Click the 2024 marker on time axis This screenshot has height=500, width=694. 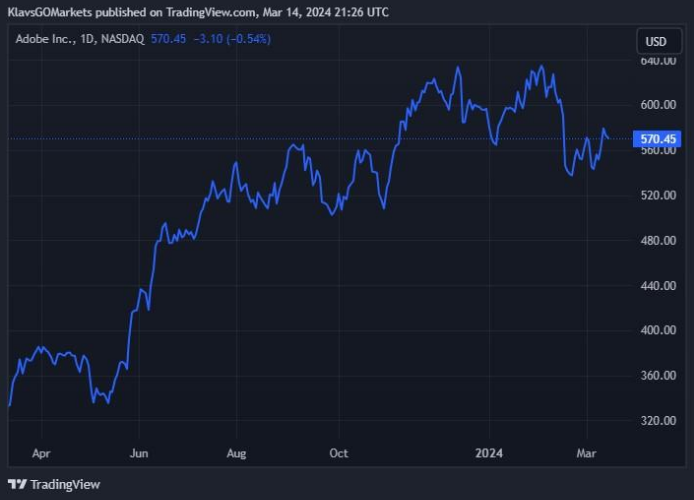(x=490, y=453)
